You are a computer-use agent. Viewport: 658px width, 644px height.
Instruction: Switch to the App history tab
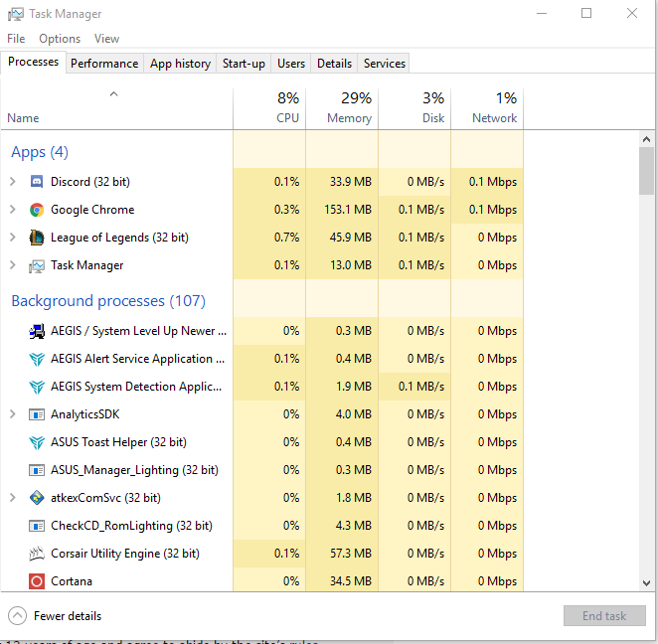coord(180,64)
